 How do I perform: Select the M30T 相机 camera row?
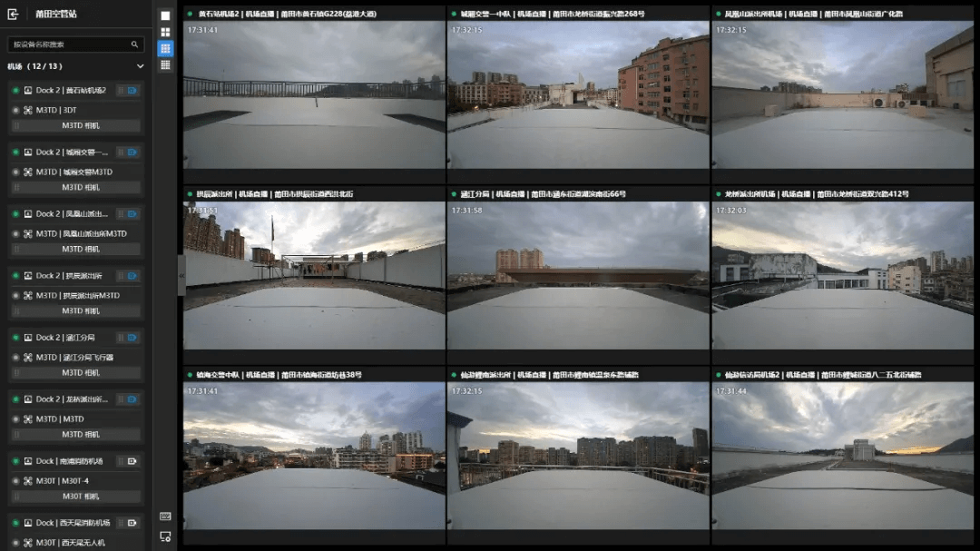[75, 497]
